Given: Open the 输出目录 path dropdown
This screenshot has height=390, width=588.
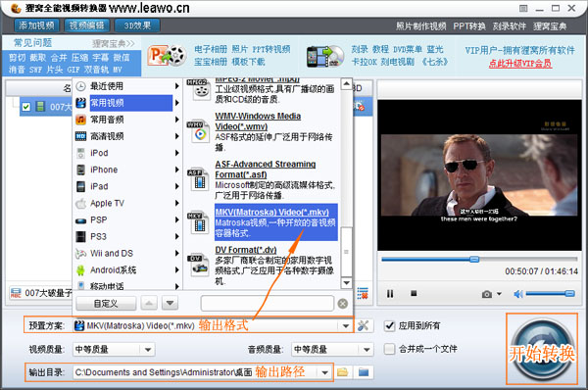Looking at the screenshot, I should point(324,372).
